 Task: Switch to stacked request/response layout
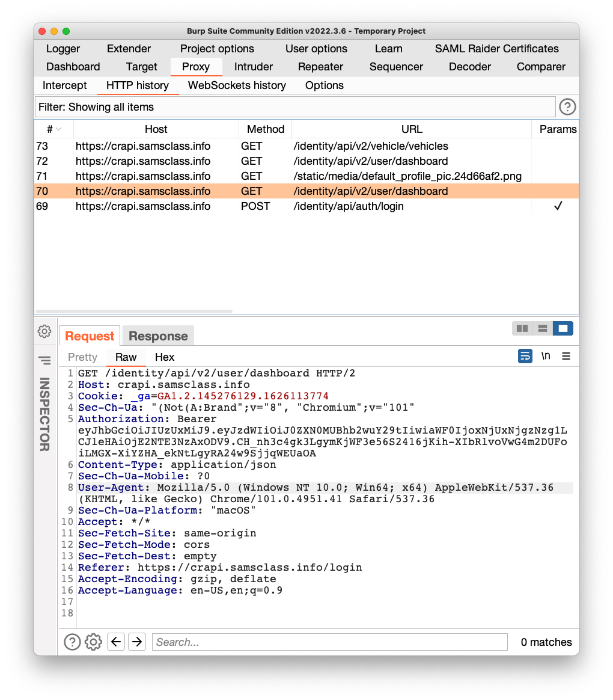(543, 328)
